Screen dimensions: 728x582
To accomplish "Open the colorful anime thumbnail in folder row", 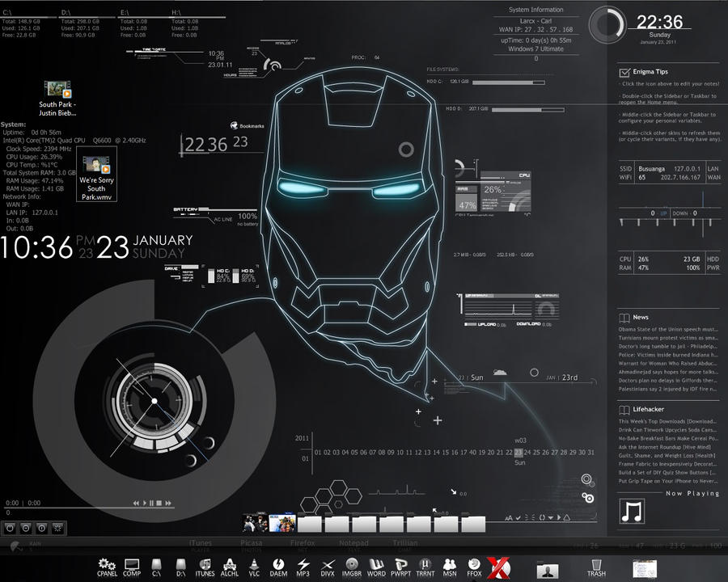I will [282, 523].
